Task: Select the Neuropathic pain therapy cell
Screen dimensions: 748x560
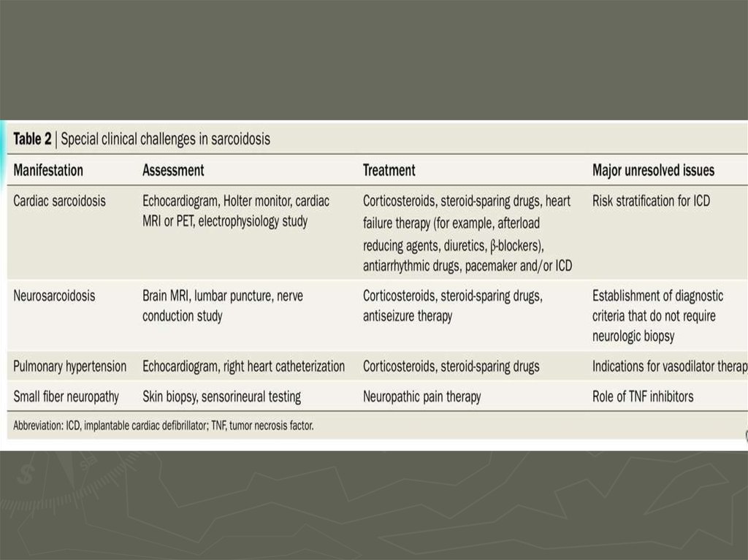Action: (x=421, y=396)
